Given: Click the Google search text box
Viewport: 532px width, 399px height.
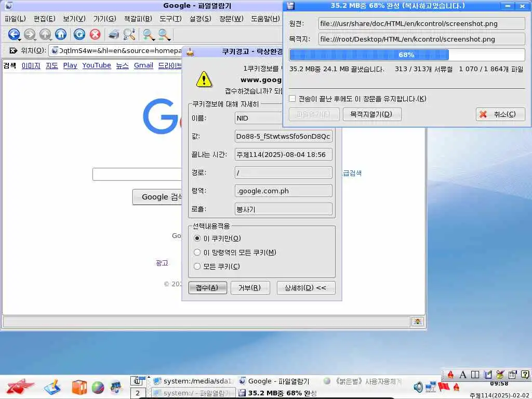Looking at the screenshot, I should [137, 174].
